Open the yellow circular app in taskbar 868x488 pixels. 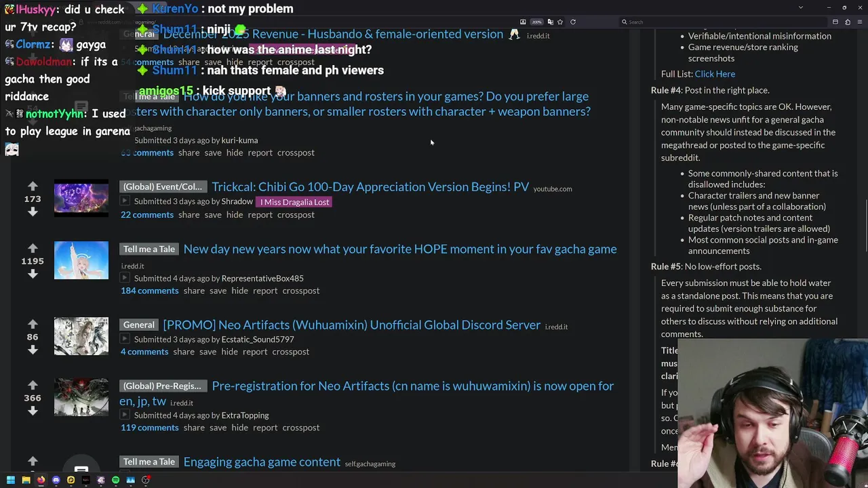tap(71, 480)
